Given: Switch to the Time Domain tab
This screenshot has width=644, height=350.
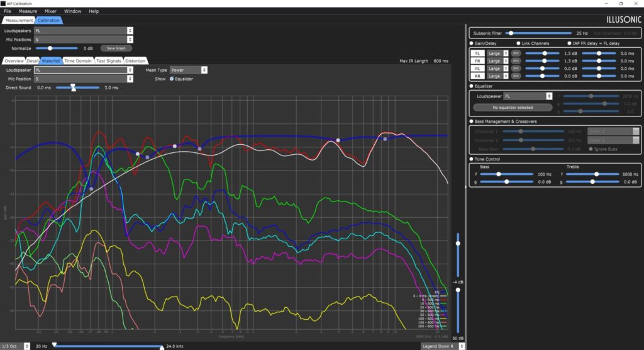Looking at the screenshot, I should [78, 61].
